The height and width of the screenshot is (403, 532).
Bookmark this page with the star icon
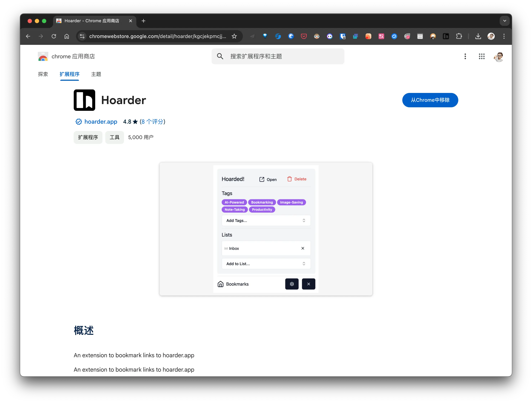[x=234, y=36]
